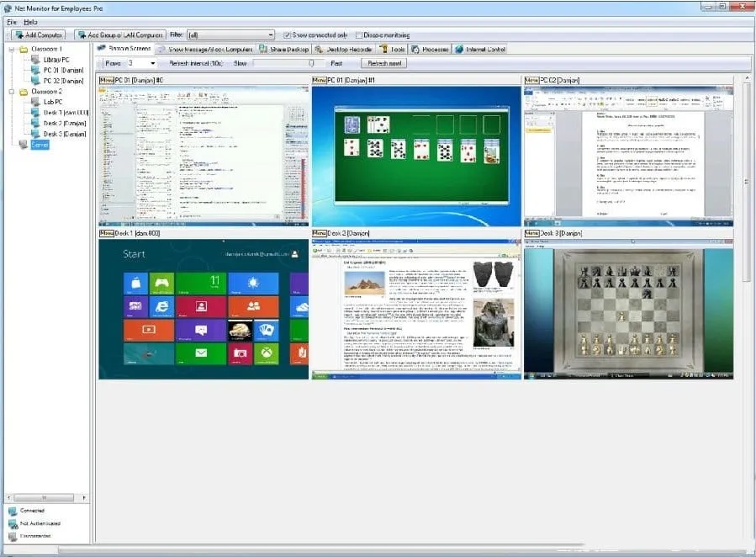
Task: Click the Tools tab icon
Action: 383,50
